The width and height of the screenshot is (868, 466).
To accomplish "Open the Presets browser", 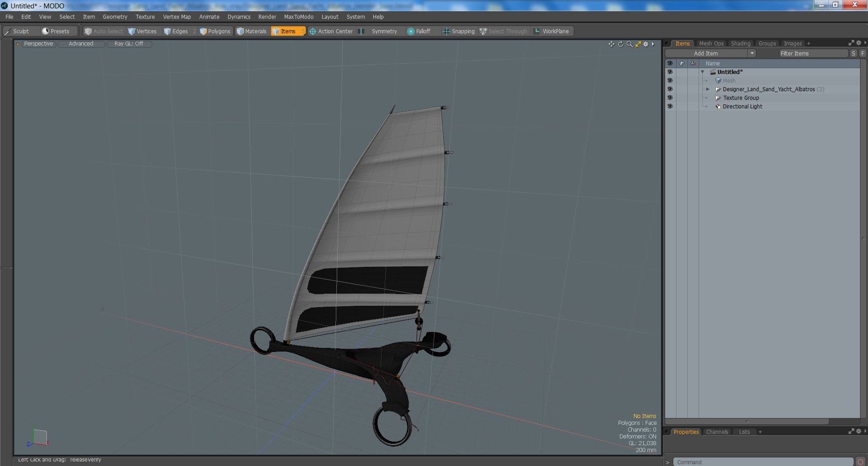I will click(x=56, y=31).
